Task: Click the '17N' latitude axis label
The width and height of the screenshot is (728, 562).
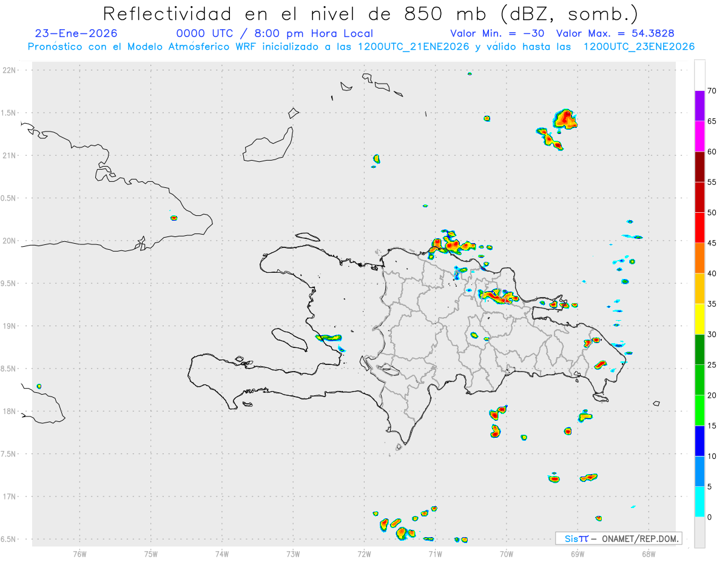Action: point(10,497)
